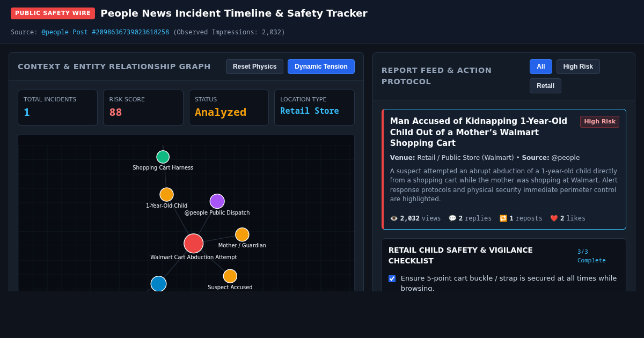The width and height of the screenshot is (644, 338).
Task: Click the blue node at graph bottom
Action: (158, 284)
